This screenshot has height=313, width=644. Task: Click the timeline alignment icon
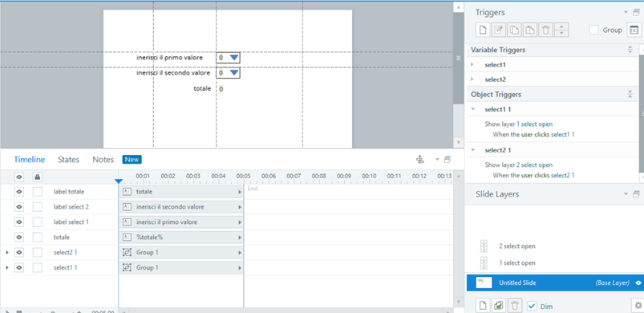419,160
